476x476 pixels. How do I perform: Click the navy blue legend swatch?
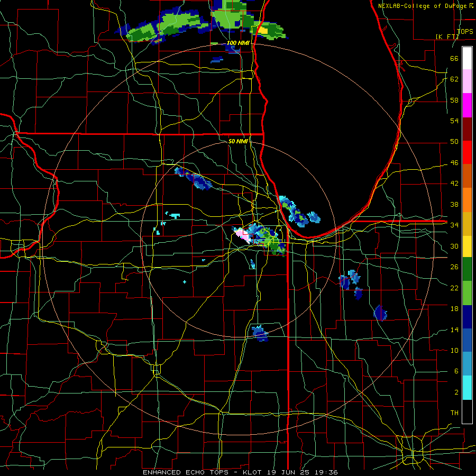point(467,317)
